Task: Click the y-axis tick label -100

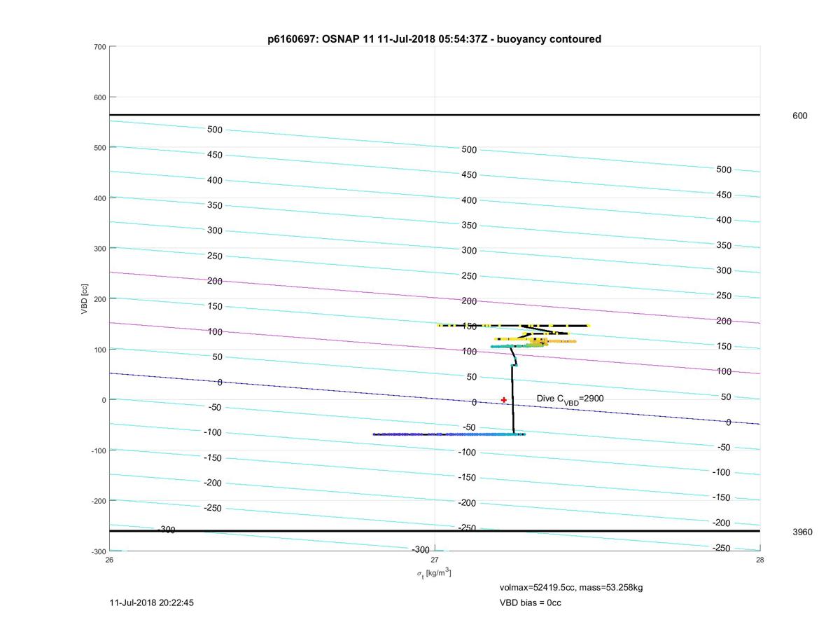Action: pos(98,450)
